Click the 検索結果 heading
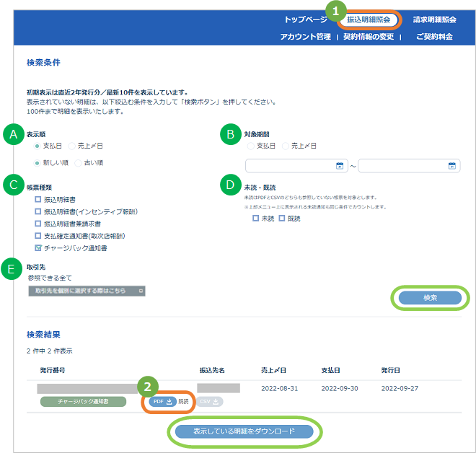Image resolution: width=476 pixels, height=453 pixels. [x=43, y=335]
